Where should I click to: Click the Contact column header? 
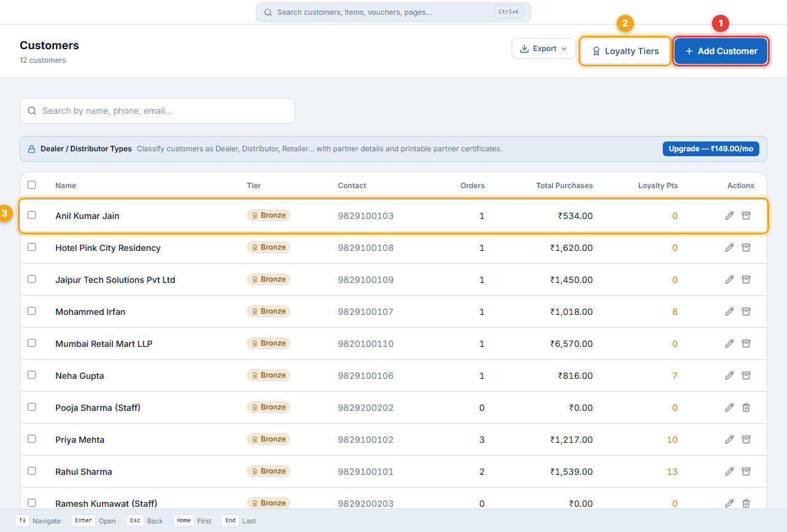click(x=352, y=186)
